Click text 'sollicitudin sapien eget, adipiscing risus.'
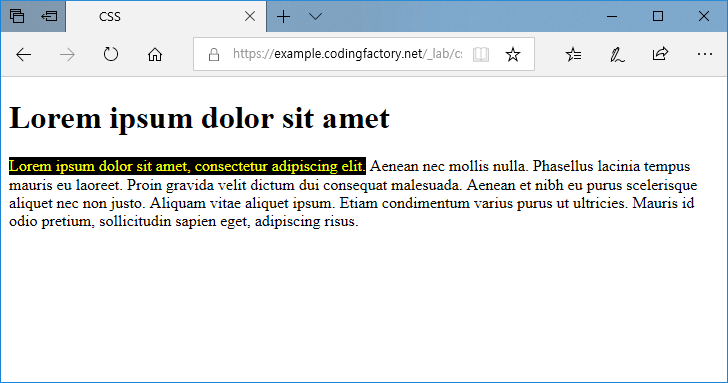Image resolution: width=728 pixels, height=383 pixels. tap(229, 221)
